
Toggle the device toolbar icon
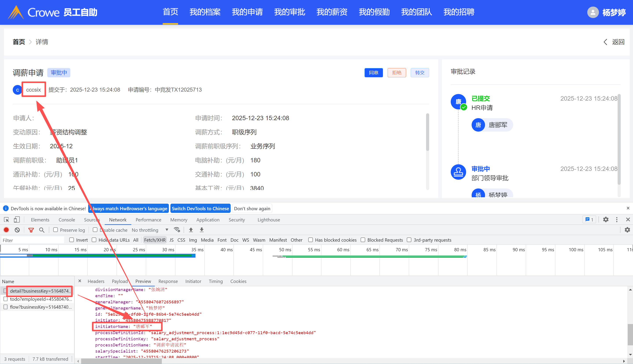[x=17, y=219]
